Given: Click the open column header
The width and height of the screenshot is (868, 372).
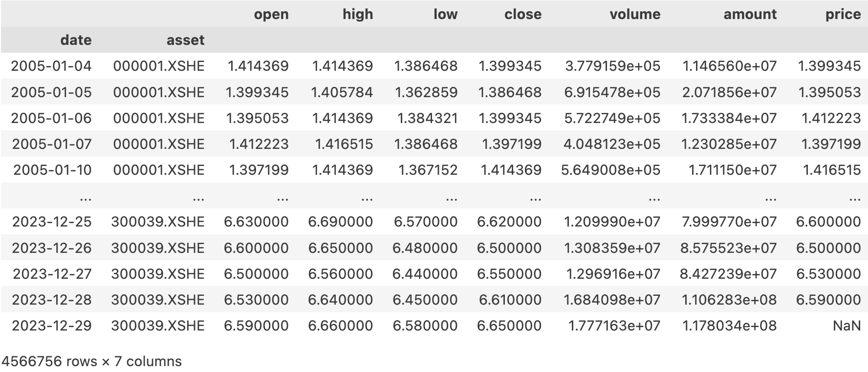Looking at the screenshot, I should (271, 14).
